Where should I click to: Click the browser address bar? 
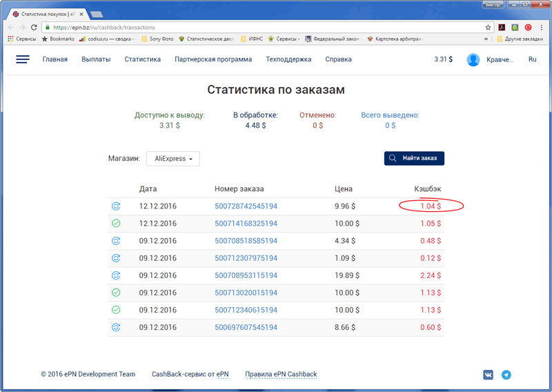coord(262,28)
